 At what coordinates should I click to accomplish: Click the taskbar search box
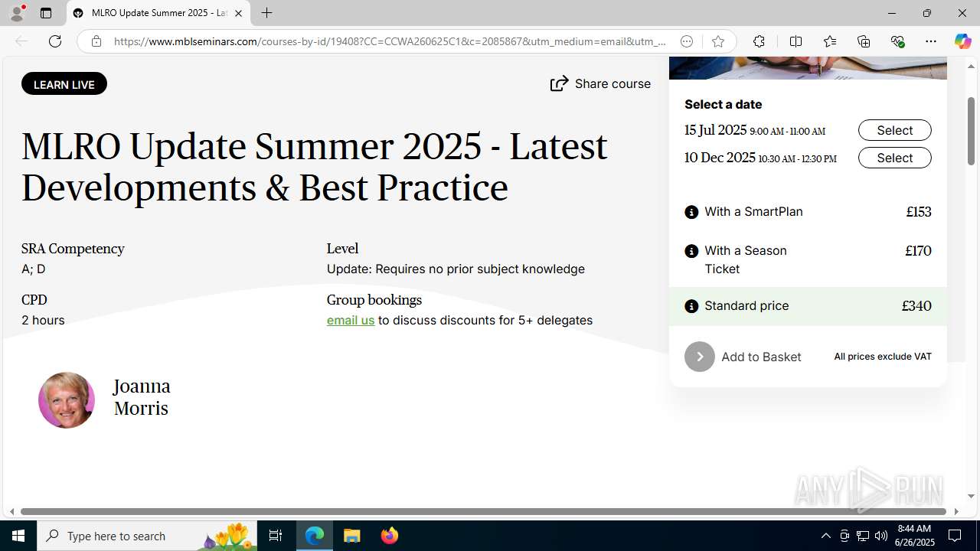tap(147, 536)
